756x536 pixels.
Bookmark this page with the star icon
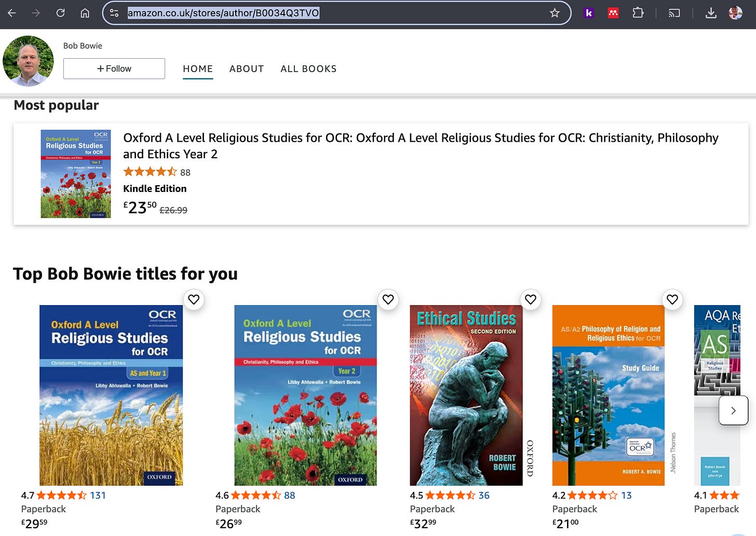coord(555,13)
